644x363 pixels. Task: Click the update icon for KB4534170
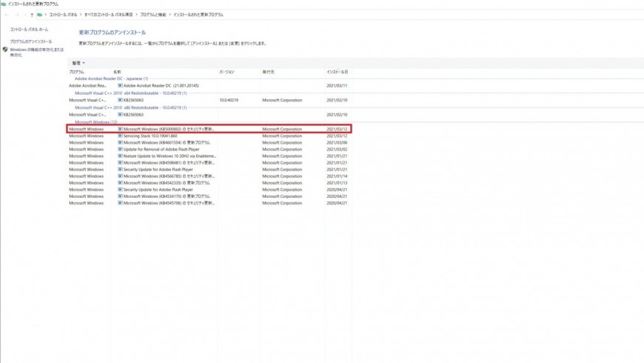(120, 196)
